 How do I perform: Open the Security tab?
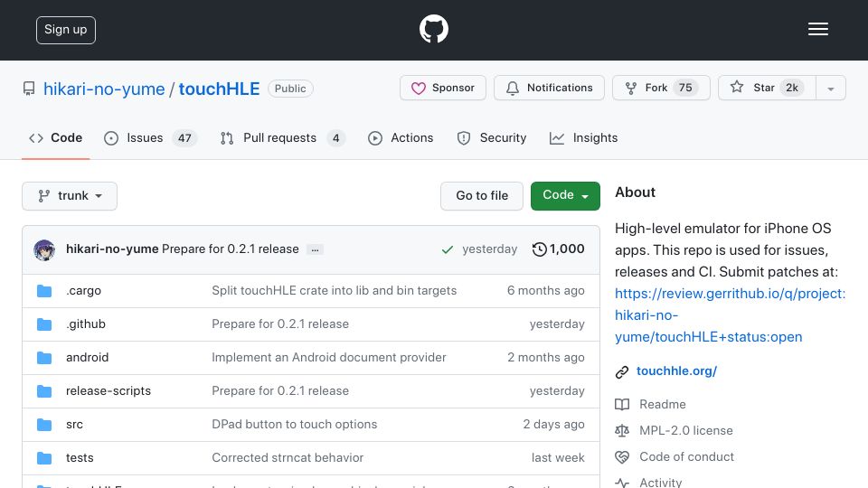[492, 137]
